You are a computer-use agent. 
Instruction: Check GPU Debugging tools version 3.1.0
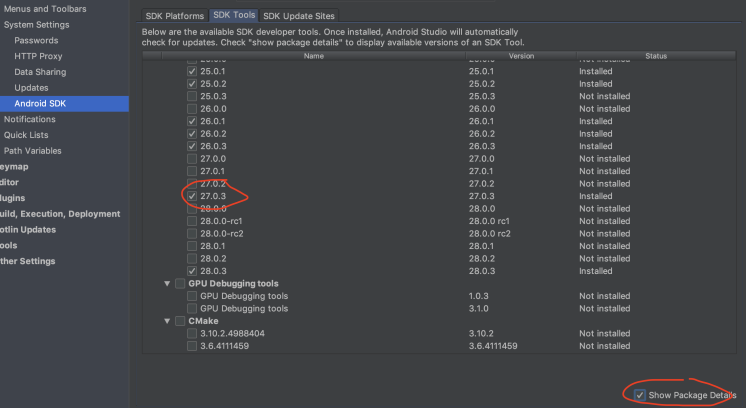coord(192,309)
